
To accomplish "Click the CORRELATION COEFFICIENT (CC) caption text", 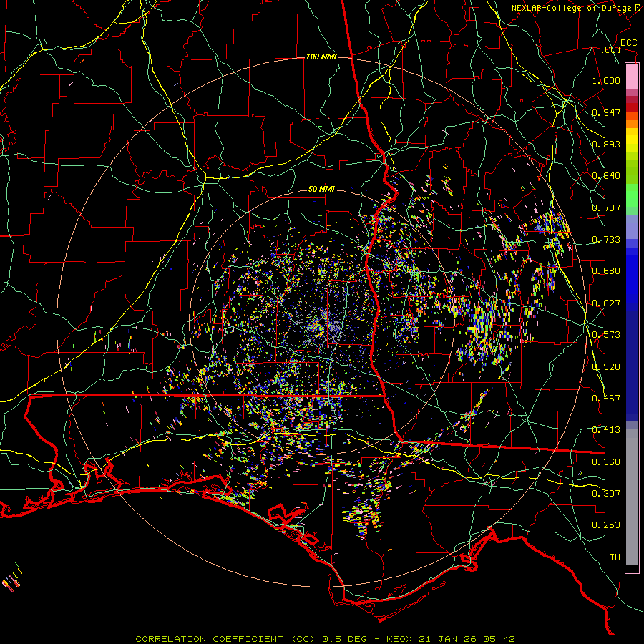I will pos(225,639).
